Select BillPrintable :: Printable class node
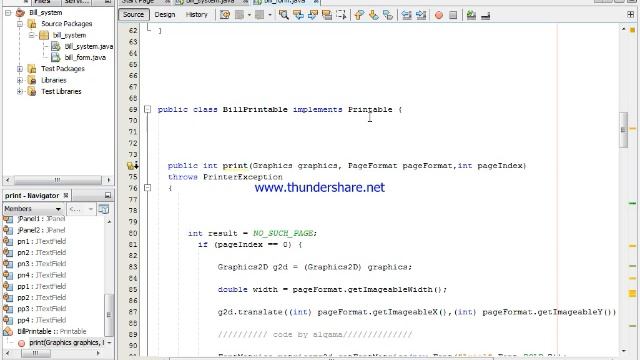 [51, 331]
